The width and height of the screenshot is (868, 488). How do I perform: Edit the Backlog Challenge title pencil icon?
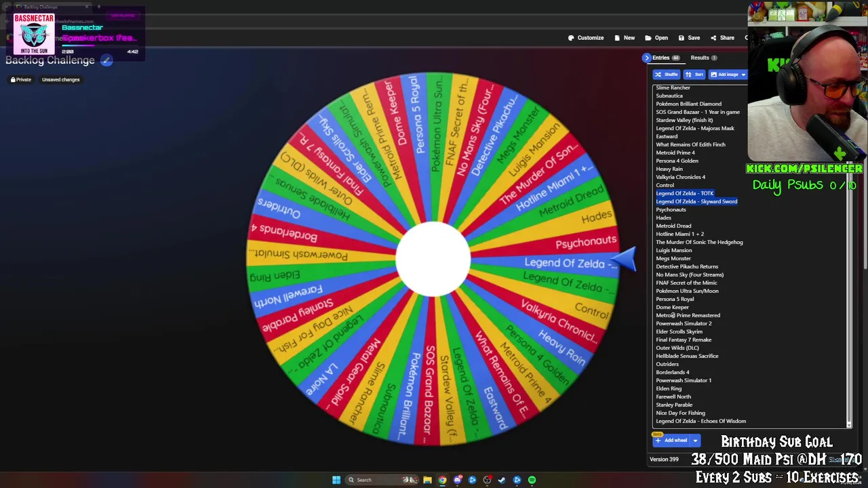106,60
